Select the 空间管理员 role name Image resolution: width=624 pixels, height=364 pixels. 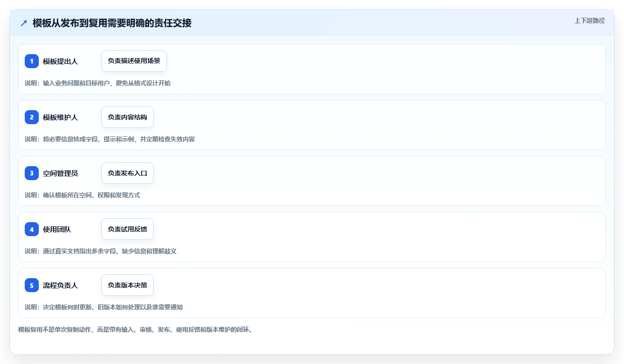coord(60,173)
